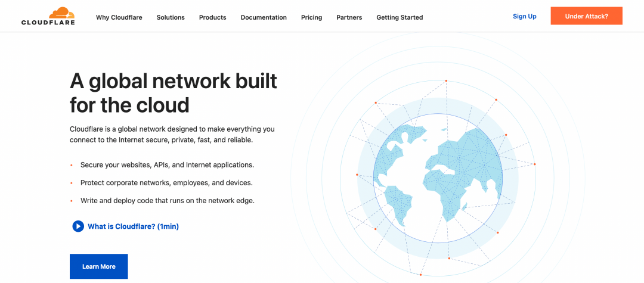The image size is (644, 283).
Task: Click the text Protect corporate networks, employees, and devices
Action: tap(166, 183)
